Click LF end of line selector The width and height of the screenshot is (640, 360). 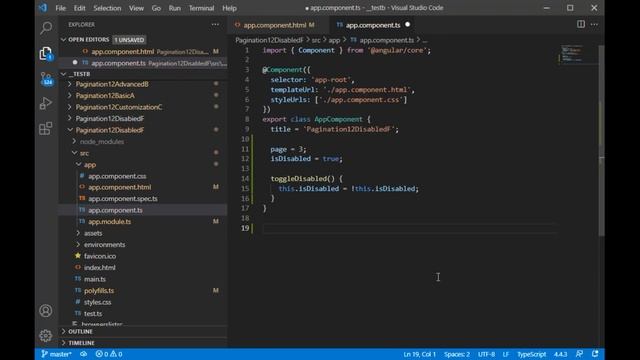[506, 354]
